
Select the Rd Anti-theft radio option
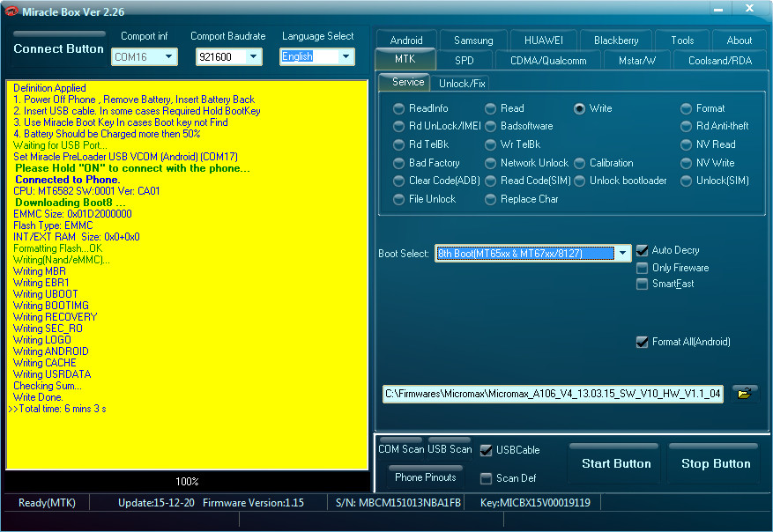(x=687, y=126)
